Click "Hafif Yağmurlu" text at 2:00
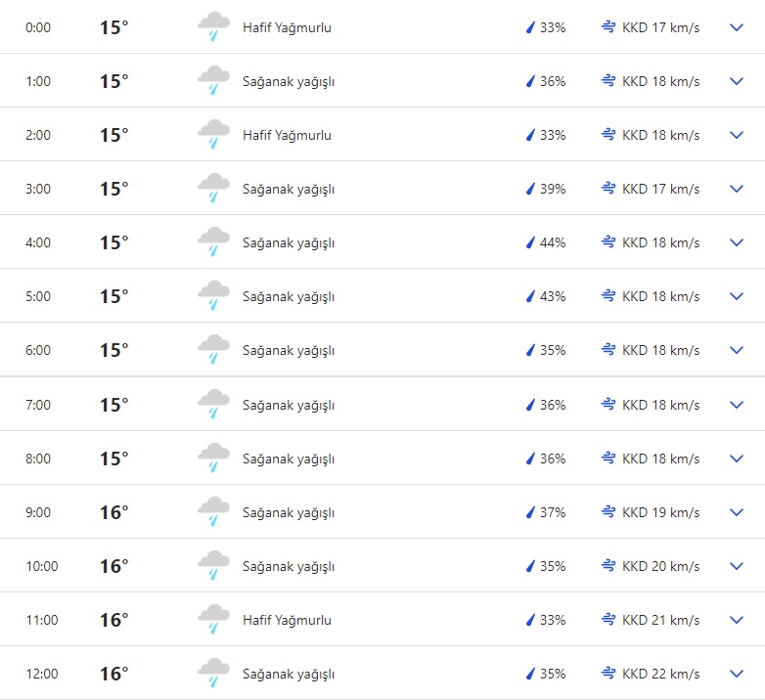This screenshot has width=765, height=700. click(x=287, y=135)
